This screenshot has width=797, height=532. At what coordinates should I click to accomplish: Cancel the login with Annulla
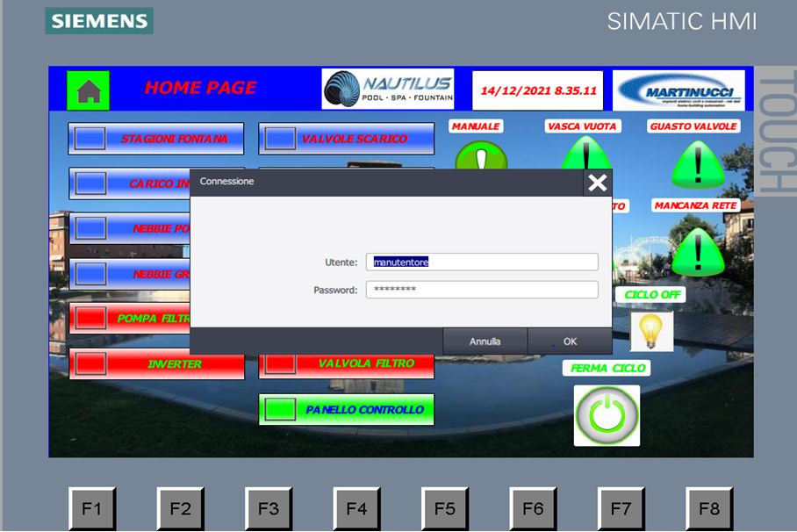485,341
